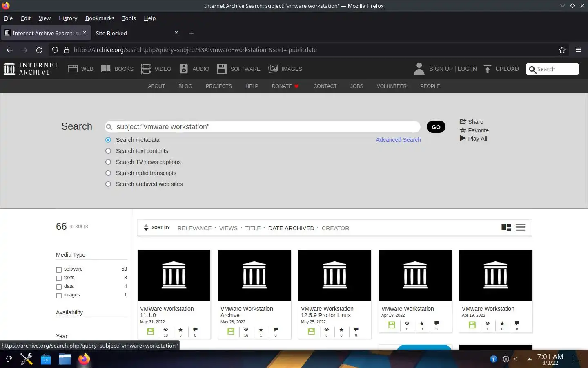This screenshot has width=588, height=368.
Task: Check the images media type filter
Action: click(59, 296)
